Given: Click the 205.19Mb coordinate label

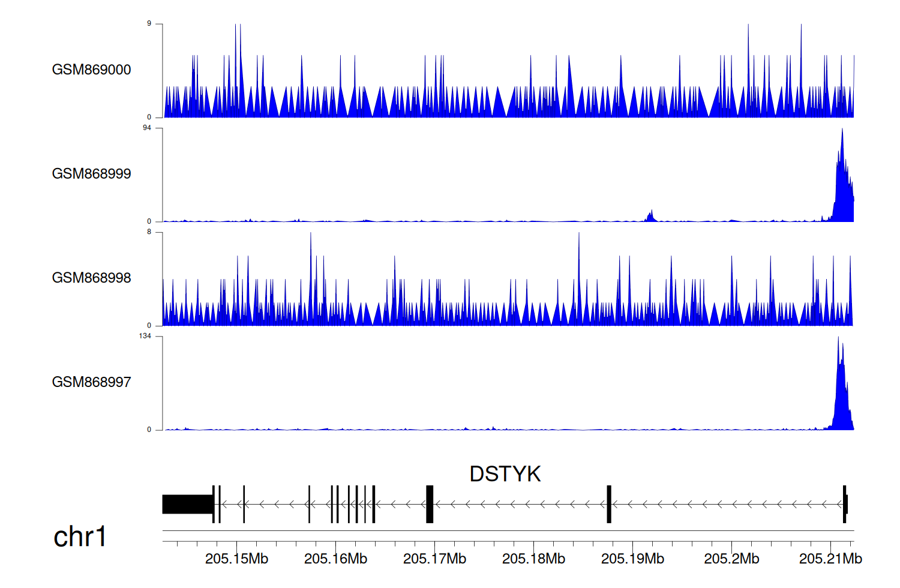Looking at the screenshot, I should click(632, 559).
